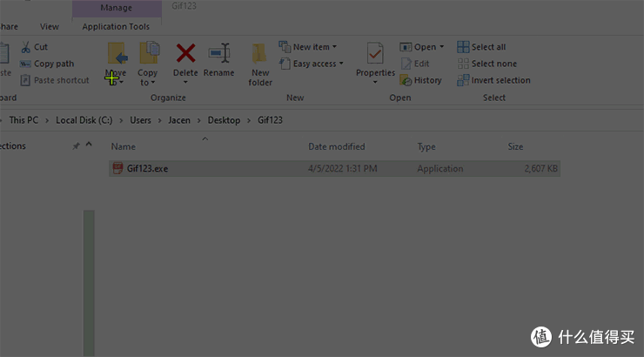
Task: Click the Invert selection label
Action: (500, 80)
